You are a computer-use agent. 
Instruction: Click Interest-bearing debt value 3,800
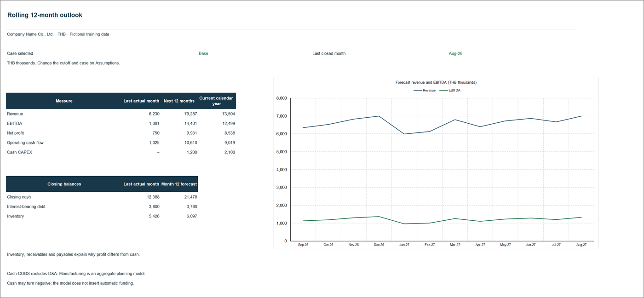click(154, 206)
